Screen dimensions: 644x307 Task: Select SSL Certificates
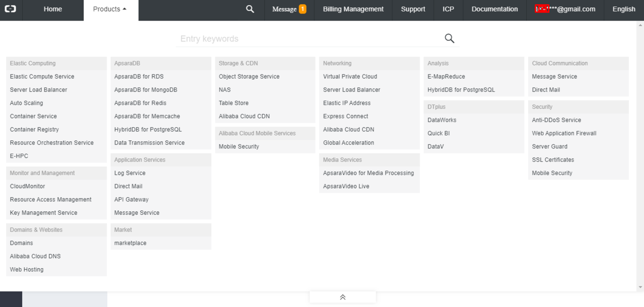pos(553,160)
